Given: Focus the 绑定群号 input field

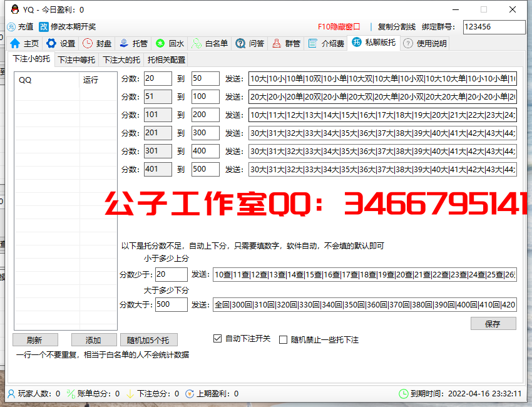Looking at the screenshot, I should pos(494,27).
